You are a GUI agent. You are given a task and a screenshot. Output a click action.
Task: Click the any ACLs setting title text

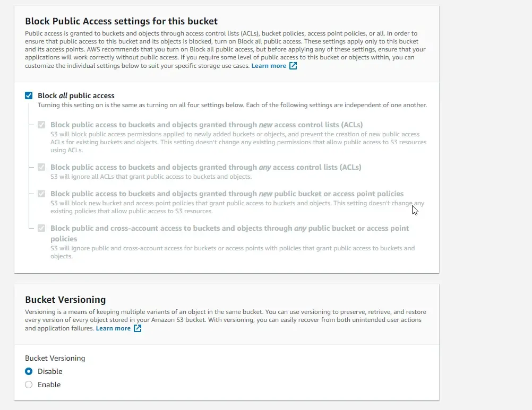coord(205,167)
